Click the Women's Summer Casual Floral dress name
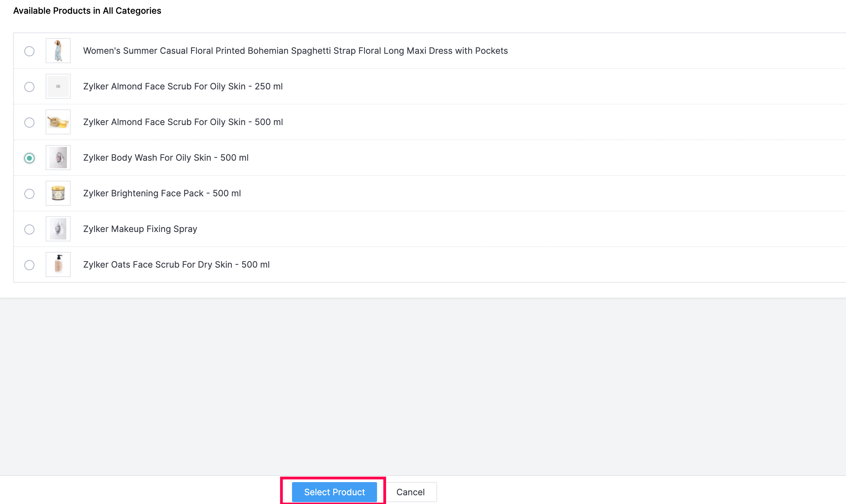Screen dimensions: 846x504 pyautogui.click(x=295, y=51)
